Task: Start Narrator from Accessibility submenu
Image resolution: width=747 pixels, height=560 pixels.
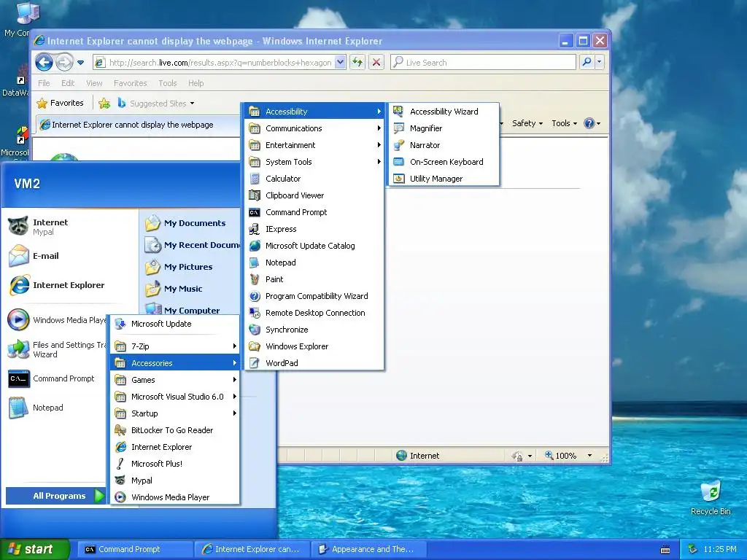Action: click(444, 145)
